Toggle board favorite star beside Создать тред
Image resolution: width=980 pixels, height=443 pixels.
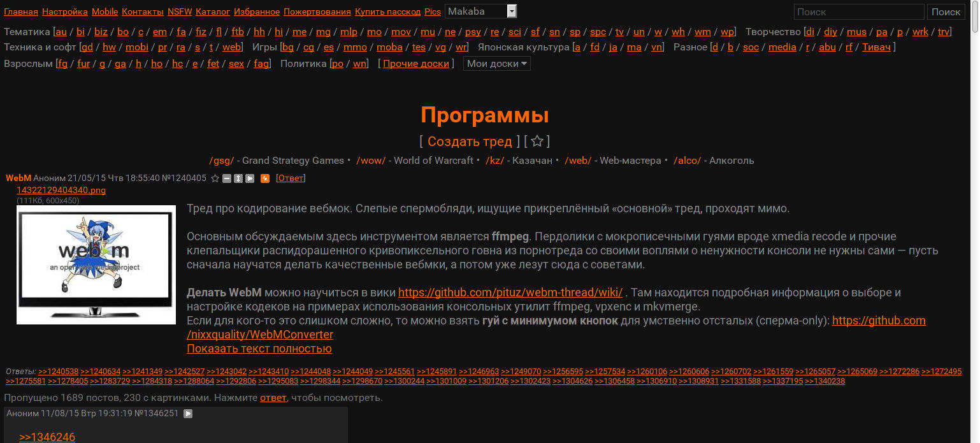(x=537, y=141)
